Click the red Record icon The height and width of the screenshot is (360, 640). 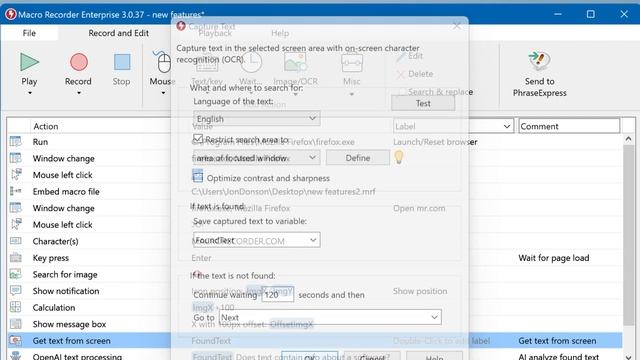79,62
